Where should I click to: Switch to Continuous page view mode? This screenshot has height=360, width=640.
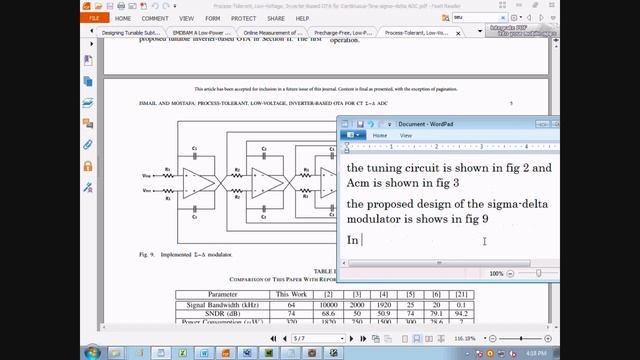pyautogui.click(x=417, y=339)
